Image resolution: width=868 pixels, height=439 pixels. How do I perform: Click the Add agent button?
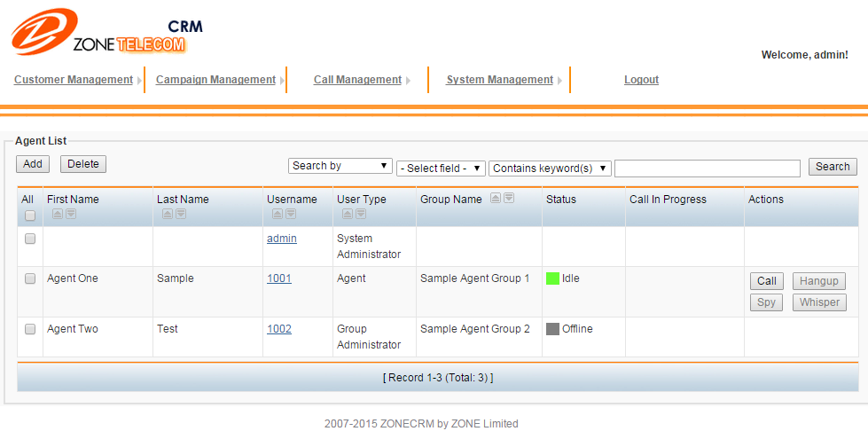33,164
